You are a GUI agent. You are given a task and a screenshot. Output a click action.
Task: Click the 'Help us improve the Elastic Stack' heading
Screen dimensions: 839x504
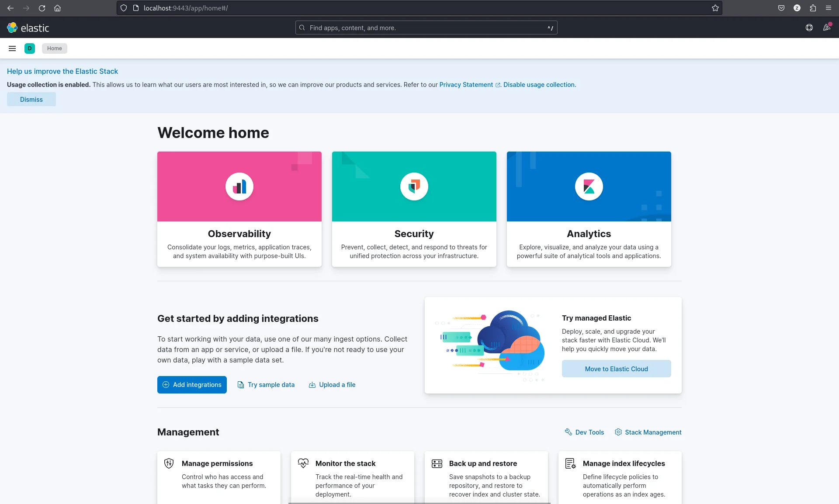click(x=62, y=71)
